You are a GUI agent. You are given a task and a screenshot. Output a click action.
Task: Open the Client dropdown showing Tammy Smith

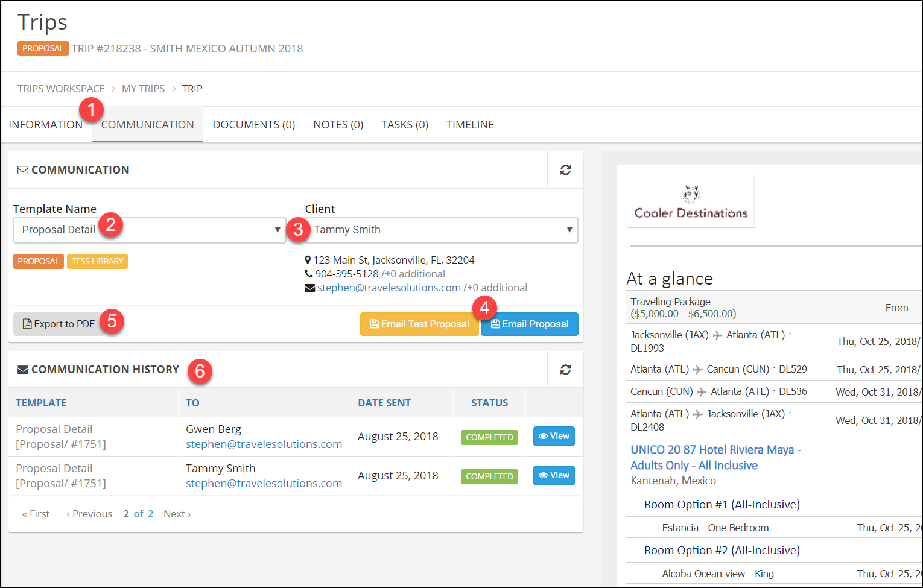click(x=442, y=230)
